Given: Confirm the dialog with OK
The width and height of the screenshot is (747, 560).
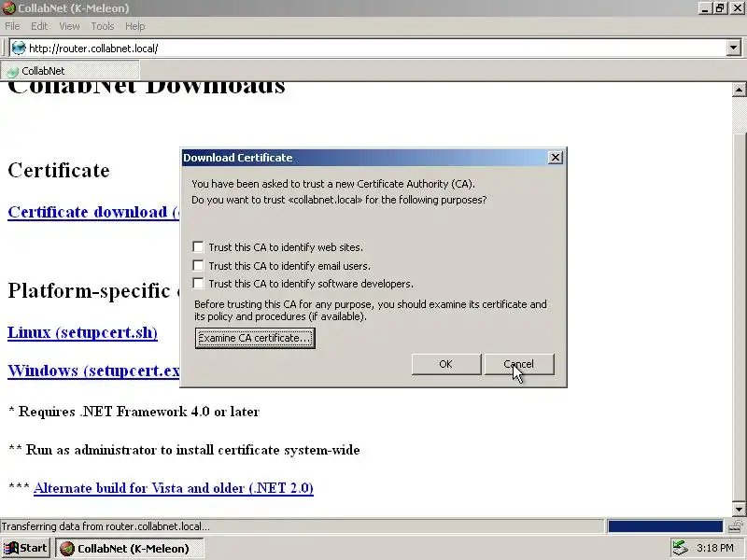Looking at the screenshot, I should [x=446, y=364].
